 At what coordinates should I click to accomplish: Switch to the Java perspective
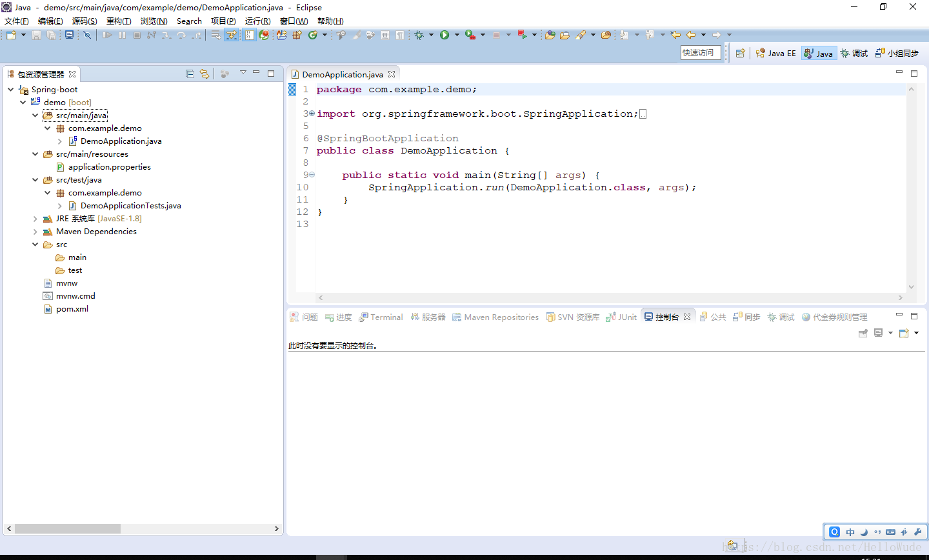819,53
